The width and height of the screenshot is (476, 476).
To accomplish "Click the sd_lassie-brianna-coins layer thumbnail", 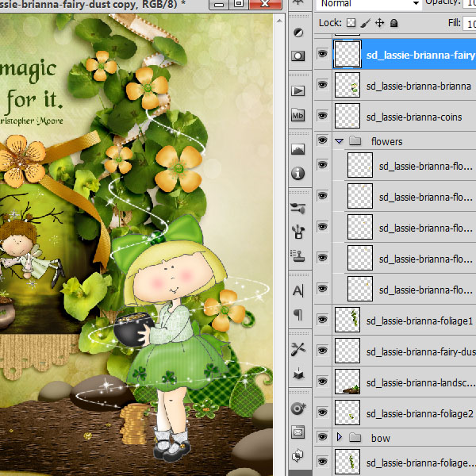I will tap(347, 116).
